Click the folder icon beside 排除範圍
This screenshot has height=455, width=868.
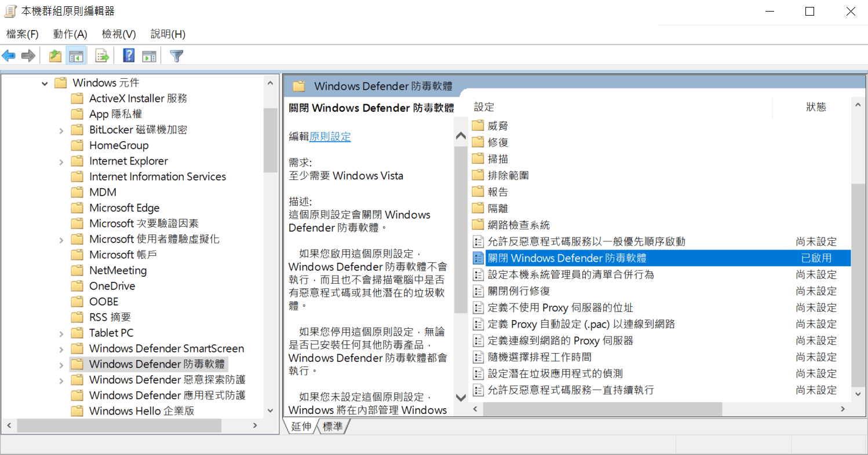478,175
